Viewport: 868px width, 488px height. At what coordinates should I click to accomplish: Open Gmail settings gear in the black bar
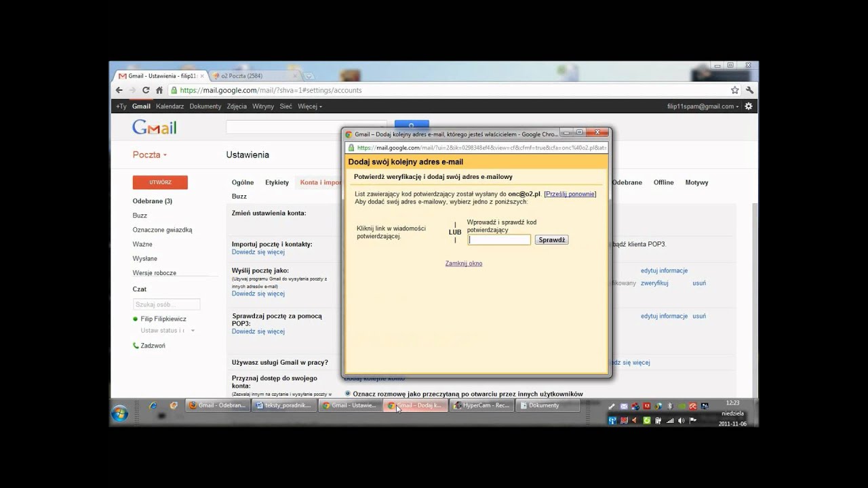[749, 106]
